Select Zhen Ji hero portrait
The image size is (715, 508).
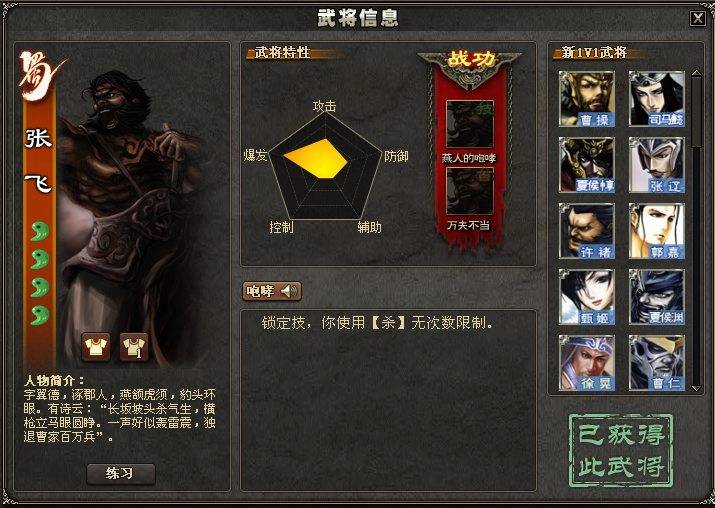click(x=586, y=297)
